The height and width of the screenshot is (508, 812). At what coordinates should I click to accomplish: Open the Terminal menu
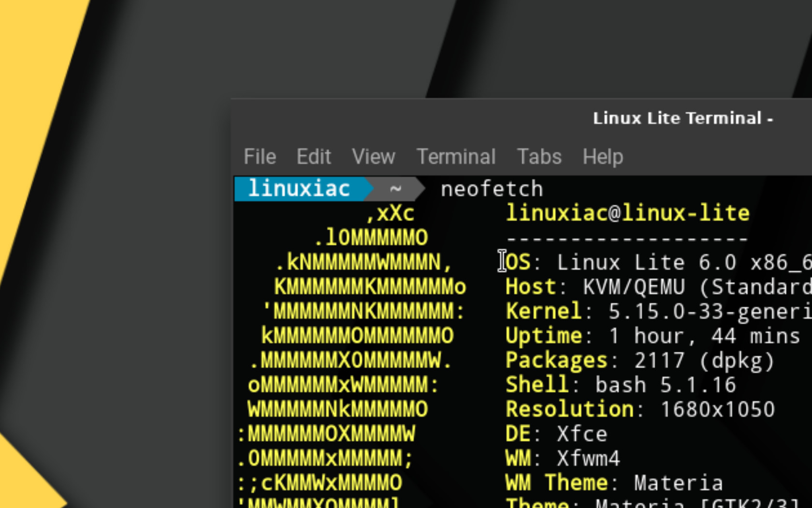pos(456,157)
